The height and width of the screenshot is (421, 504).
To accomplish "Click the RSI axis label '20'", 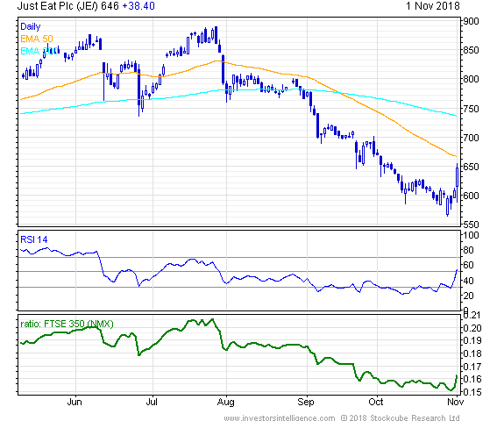I will coord(468,296).
